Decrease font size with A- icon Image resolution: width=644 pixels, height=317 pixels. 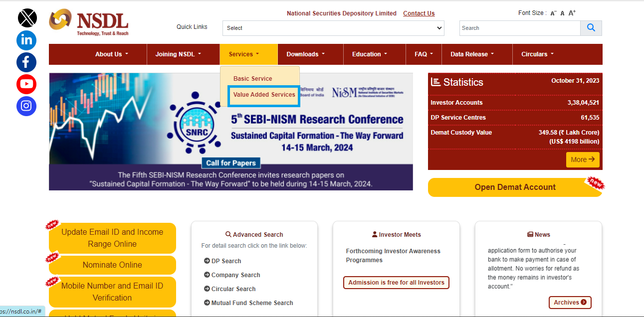click(x=553, y=13)
